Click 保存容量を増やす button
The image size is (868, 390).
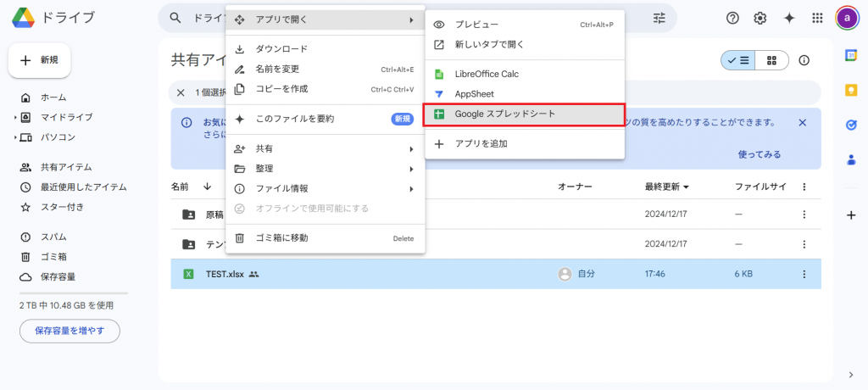click(x=70, y=331)
